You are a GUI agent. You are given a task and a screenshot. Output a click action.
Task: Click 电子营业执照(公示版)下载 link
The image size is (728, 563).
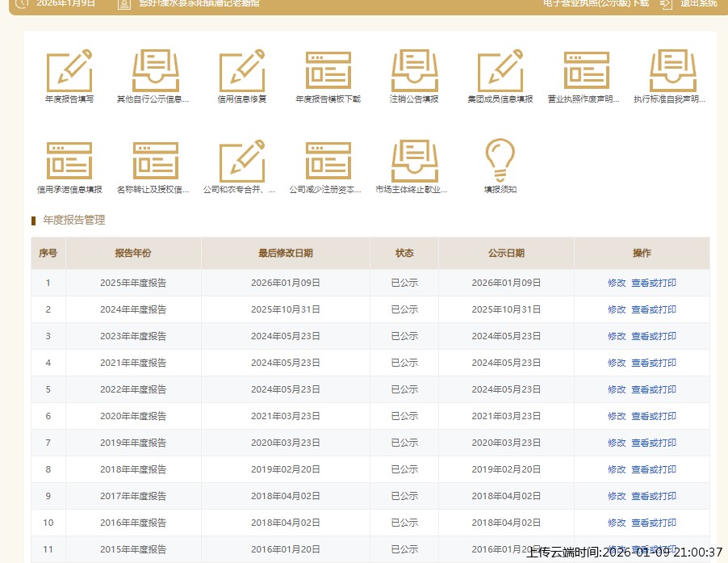[596, 3]
